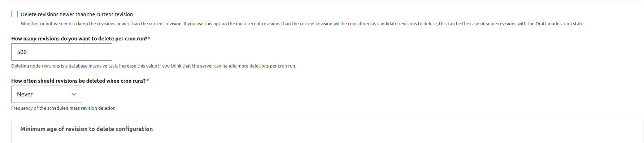
Task: Click into the revisions per cron run field
Action: pyautogui.click(x=62, y=52)
